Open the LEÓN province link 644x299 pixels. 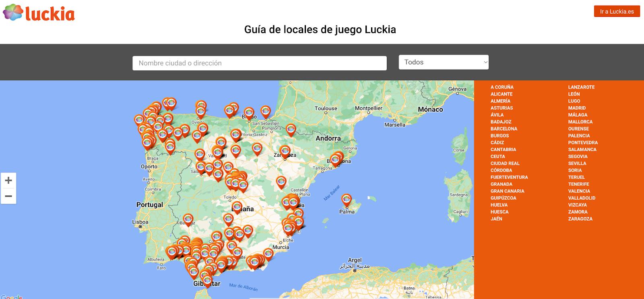click(x=574, y=94)
